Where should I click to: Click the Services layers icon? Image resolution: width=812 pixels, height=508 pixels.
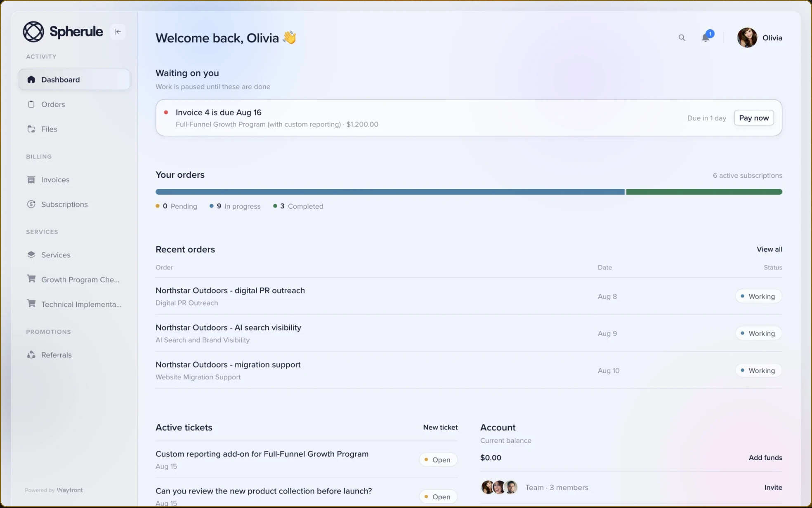click(31, 255)
